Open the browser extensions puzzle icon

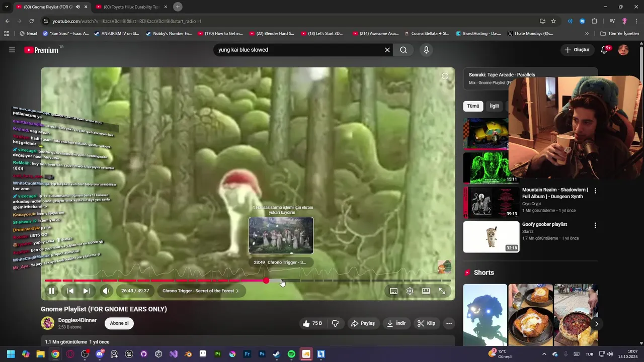[x=594, y=21]
